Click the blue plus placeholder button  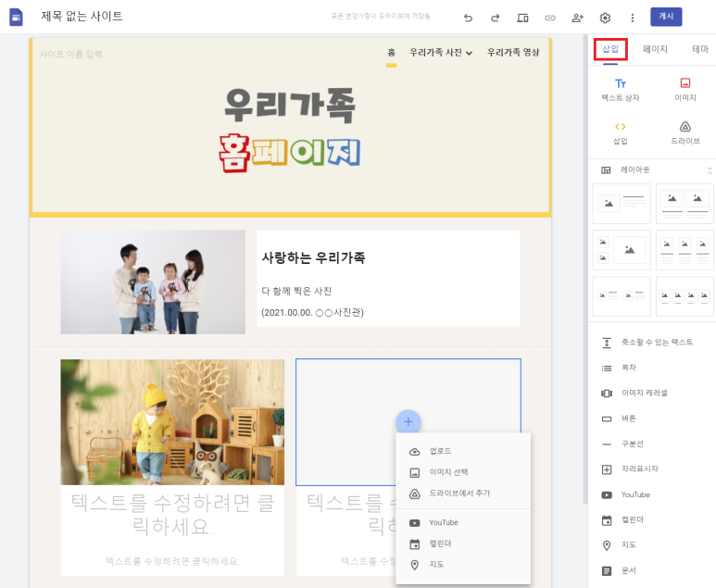coord(408,422)
